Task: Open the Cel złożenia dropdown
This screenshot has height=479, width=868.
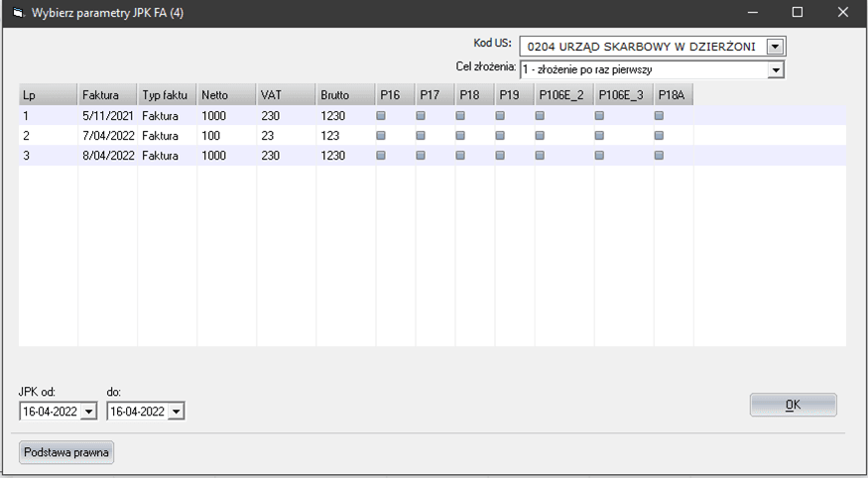Action: pos(776,69)
